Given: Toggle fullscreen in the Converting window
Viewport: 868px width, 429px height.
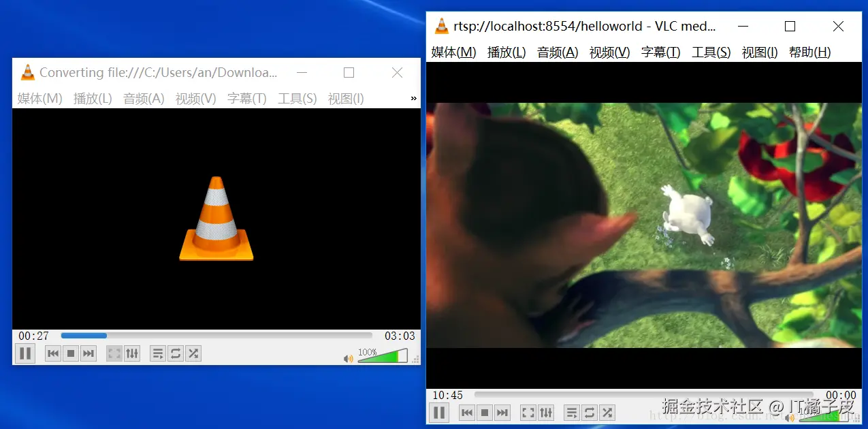Looking at the screenshot, I should [x=114, y=353].
